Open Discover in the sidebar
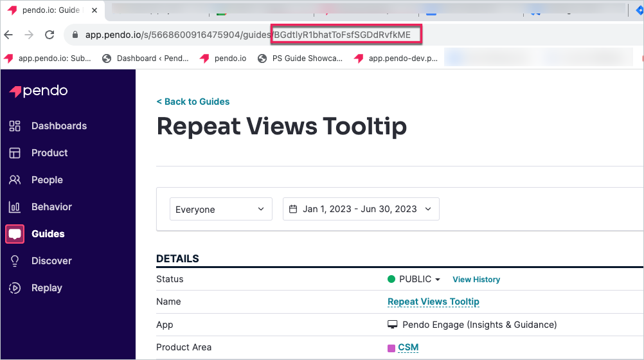The width and height of the screenshot is (644, 360). (52, 261)
